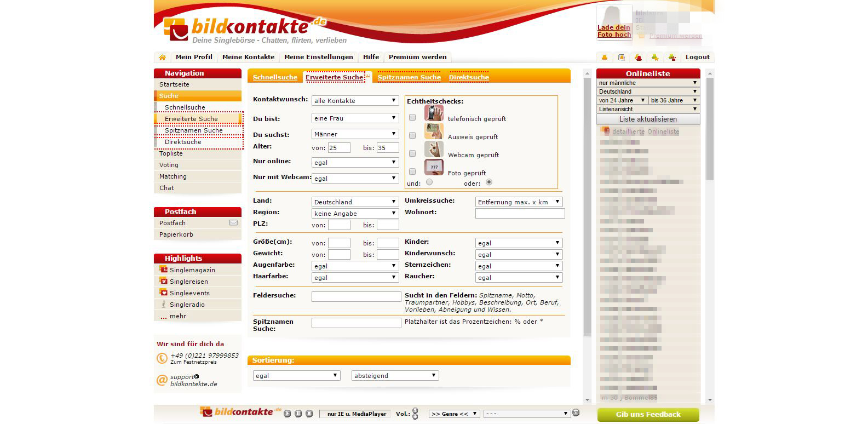Open the framed profile picture icon
The image size is (868, 424).
click(x=622, y=57)
